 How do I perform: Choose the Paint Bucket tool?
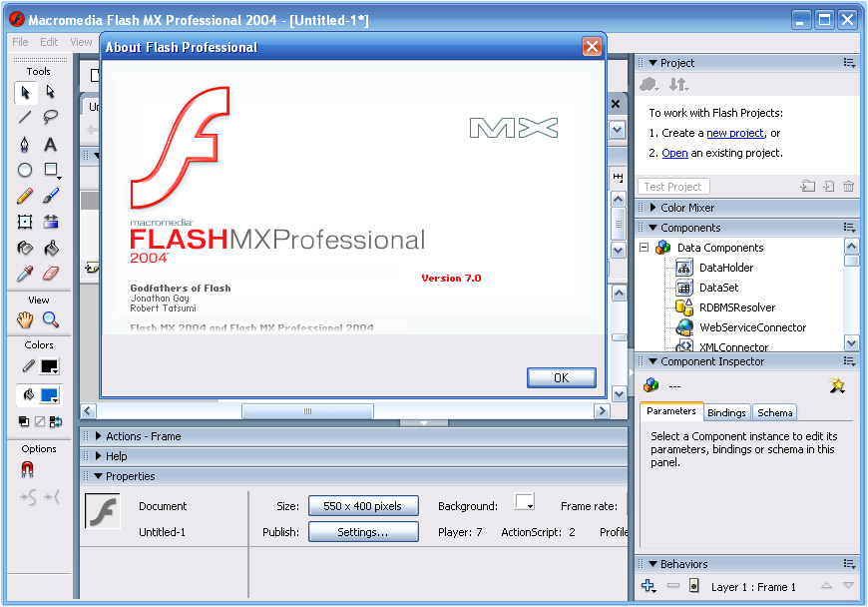tap(51, 248)
